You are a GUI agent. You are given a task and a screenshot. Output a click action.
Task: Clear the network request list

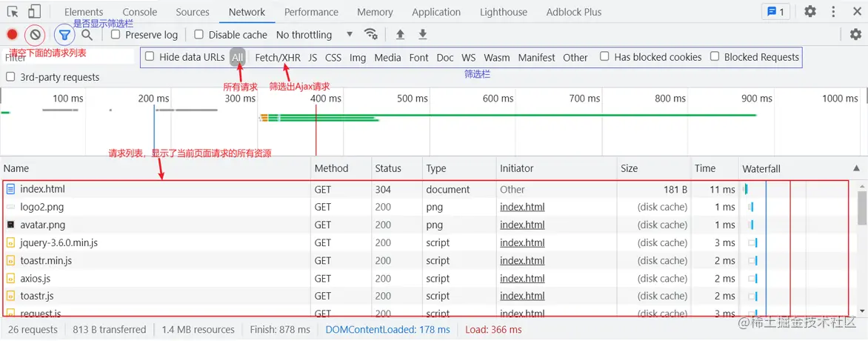[x=35, y=35]
